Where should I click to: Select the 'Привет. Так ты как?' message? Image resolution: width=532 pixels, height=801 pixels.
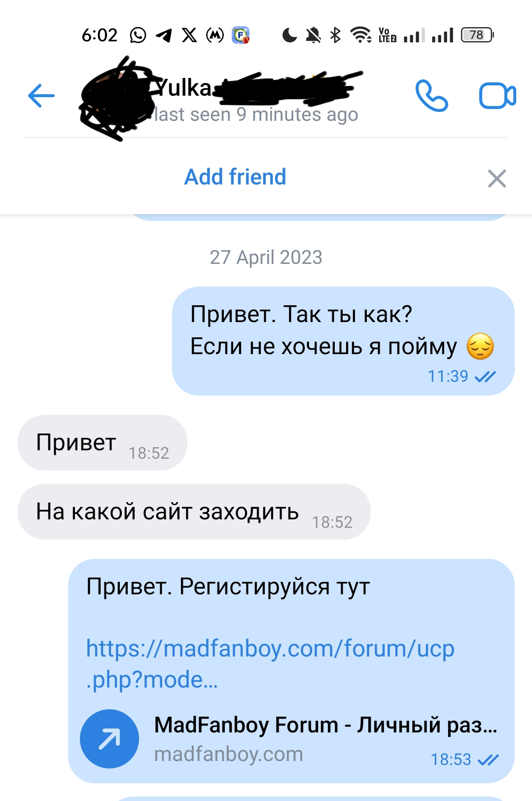click(x=343, y=341)
